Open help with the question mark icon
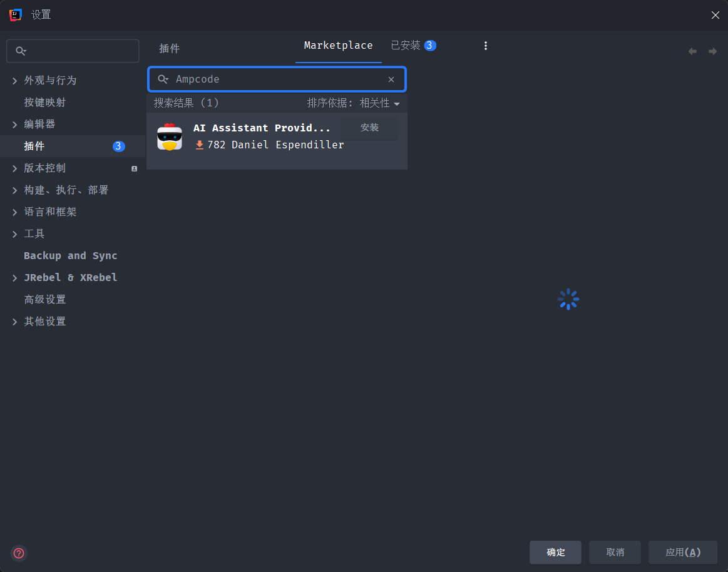 [x=19, y=553]
